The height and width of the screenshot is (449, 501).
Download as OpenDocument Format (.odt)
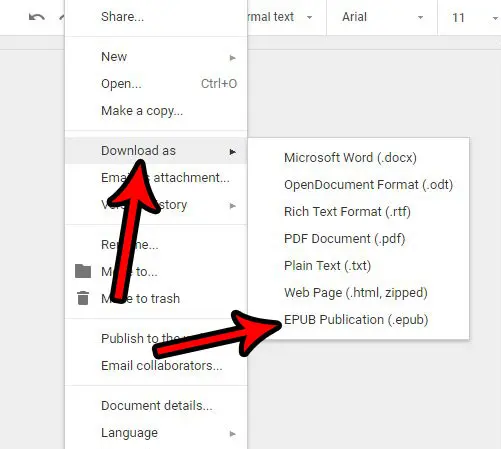[x=358, y=184]
